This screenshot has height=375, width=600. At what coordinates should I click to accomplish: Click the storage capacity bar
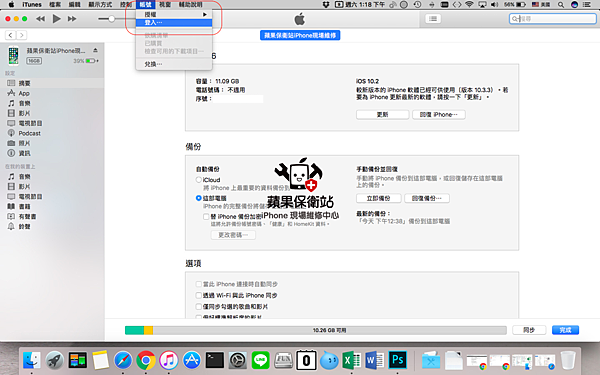click(316, 330)
